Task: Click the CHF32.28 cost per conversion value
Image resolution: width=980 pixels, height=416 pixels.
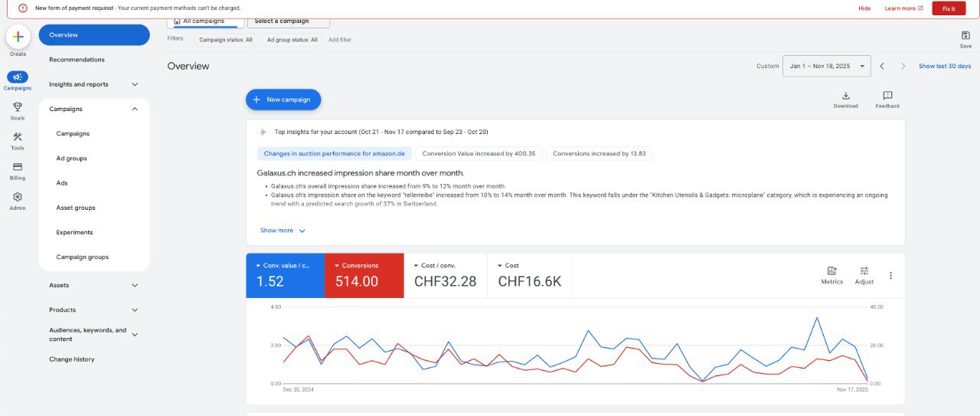Action: (445, 281)
